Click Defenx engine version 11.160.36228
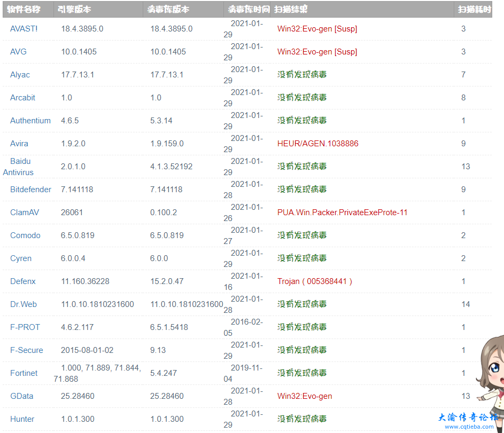This screenshot has width=504, height=433. point(85,281)
